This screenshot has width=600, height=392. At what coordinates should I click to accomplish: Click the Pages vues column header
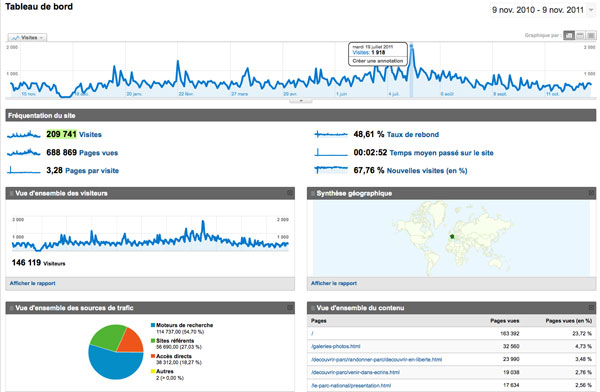click(x=505, y=321)
